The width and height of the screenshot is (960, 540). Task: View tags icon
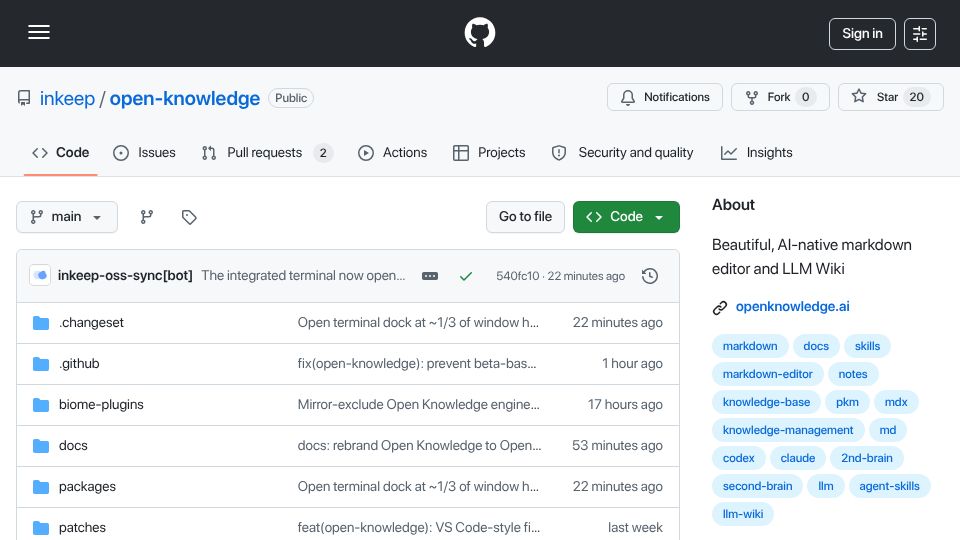tap(189, 217)
